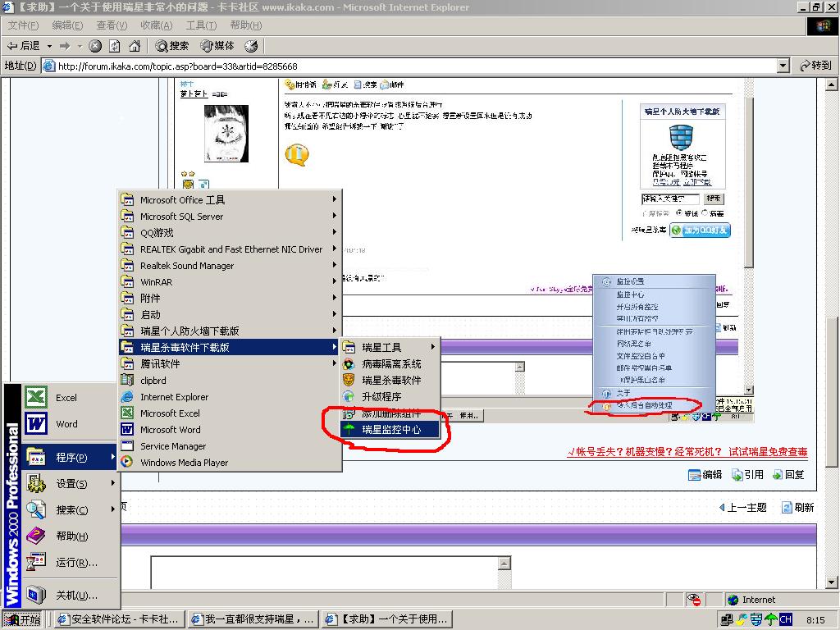Expand the WinRAR program folder
The height and width of the screenshot is (630, 840).
coord(231,282)
